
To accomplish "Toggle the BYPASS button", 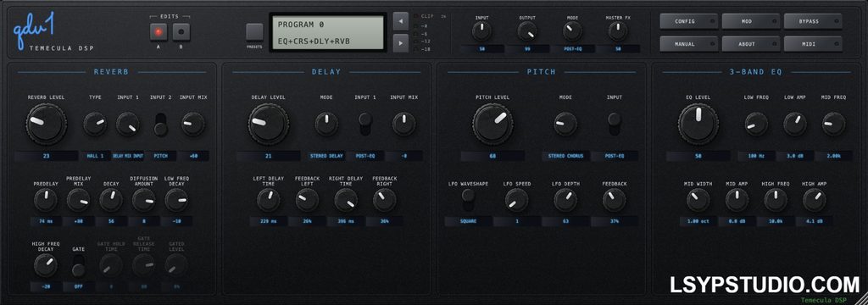I will pos(813,21).
